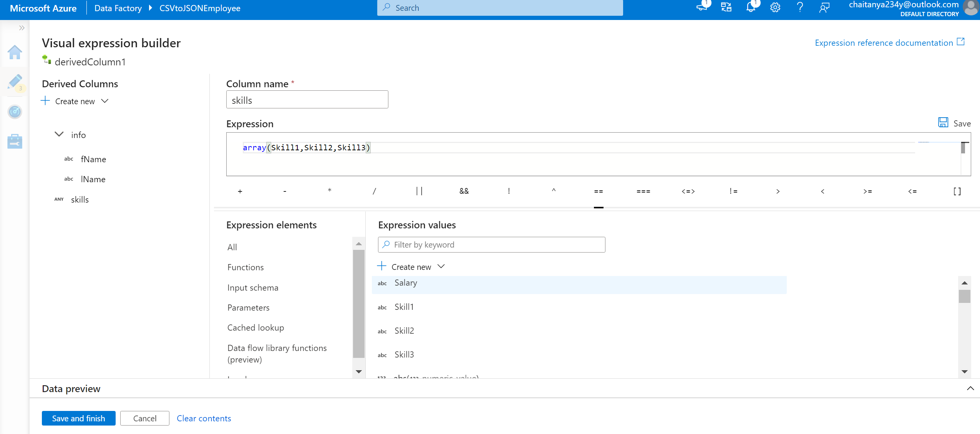Image resolution: width=980 pixels, height=434 pixels.
Task: Insert the caret ^ operator
Action: click(x=554, y=190)
